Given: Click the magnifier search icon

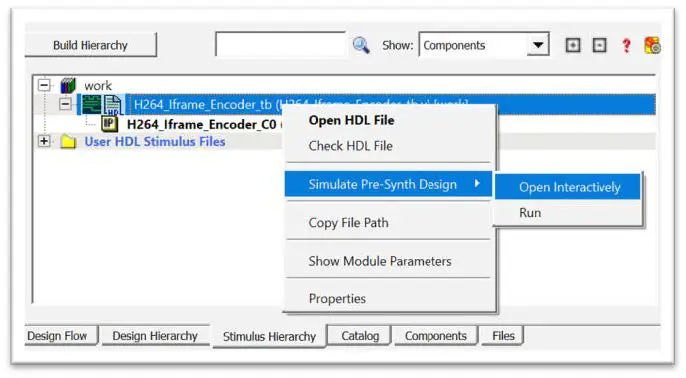Looking at the screenshot, I should coord(361,45).
